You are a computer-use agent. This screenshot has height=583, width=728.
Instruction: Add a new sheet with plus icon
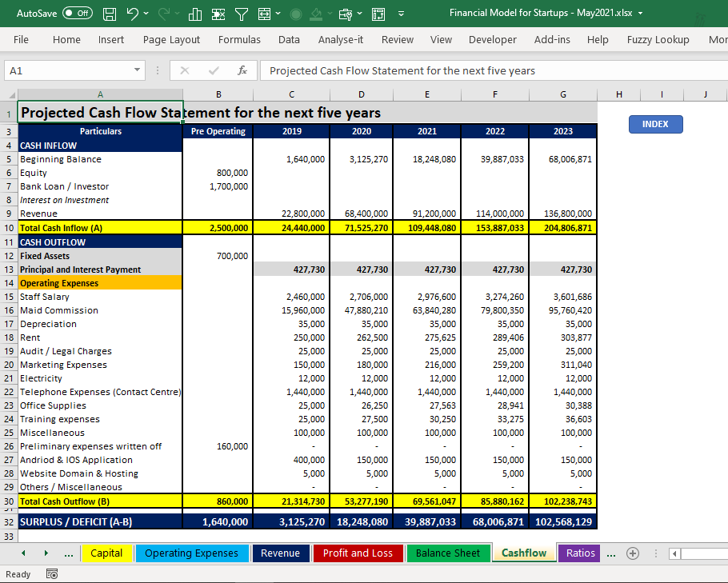[x=633, y=553]
